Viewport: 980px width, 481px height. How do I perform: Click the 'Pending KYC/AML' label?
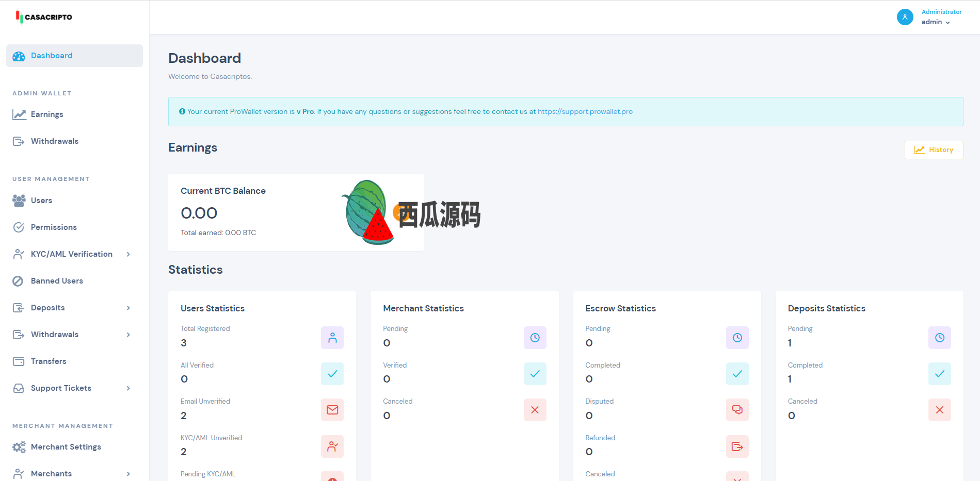click(207, 474)
